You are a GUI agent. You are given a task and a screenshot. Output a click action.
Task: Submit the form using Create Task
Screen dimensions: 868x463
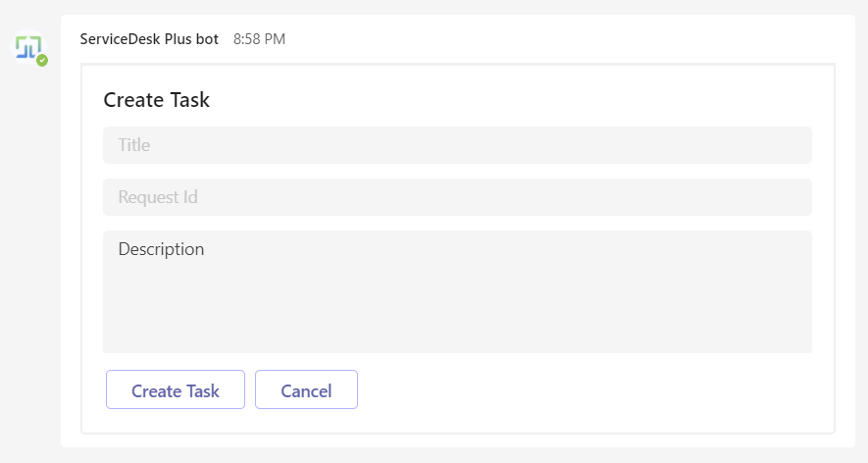point(176,390)
